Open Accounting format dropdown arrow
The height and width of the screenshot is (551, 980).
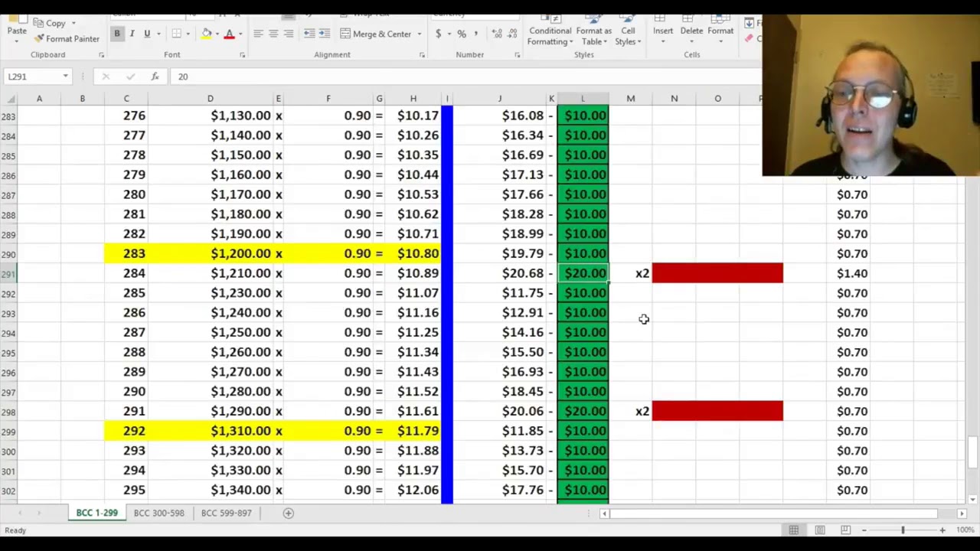pyautogui.click(x=449, y=34)
